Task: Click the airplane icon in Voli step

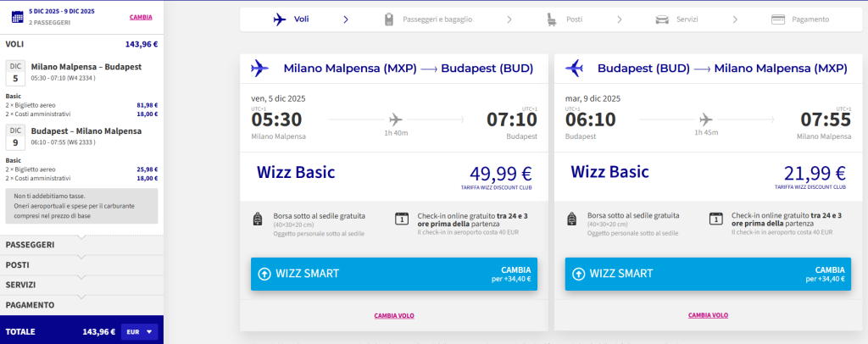Action: [x=280, y=19]
